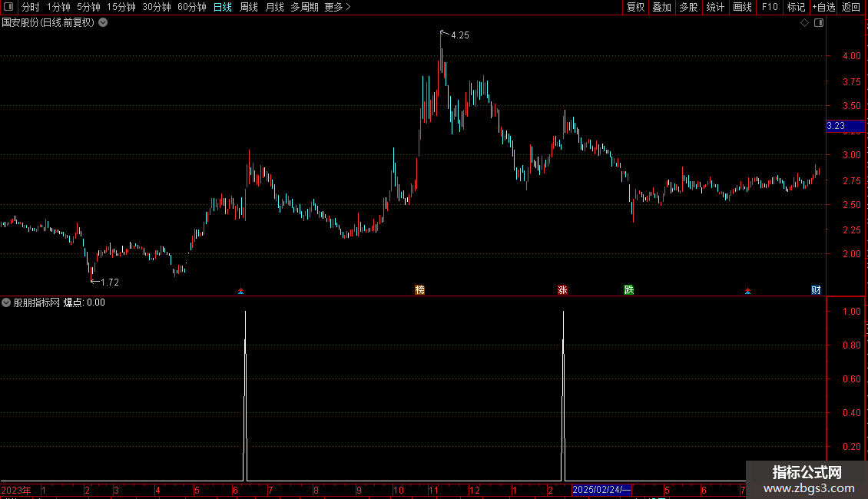Click the 2023年 label on the timeline
This screenshot has height=499, width=868.
[x=16, y=490]
